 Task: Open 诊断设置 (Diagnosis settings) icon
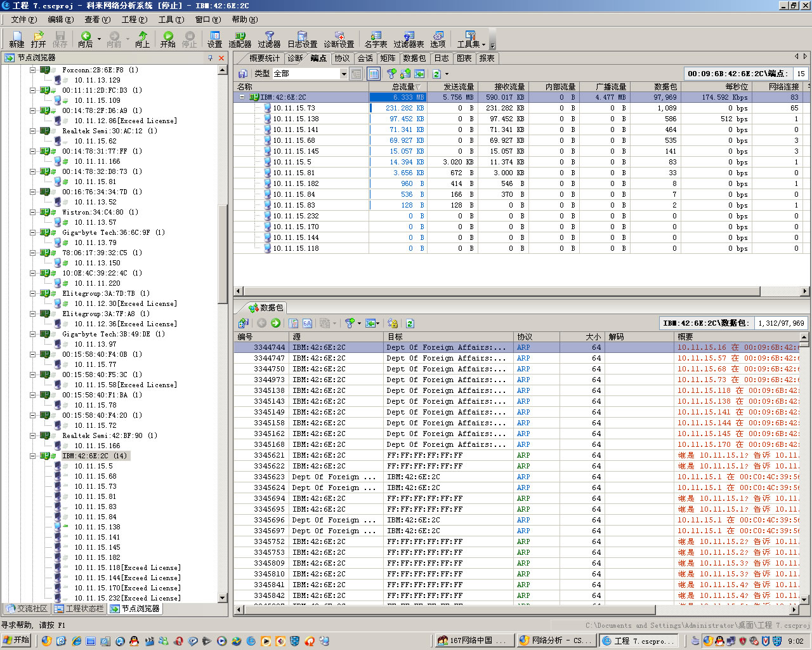pyautogui.click(x=339, y=39)
